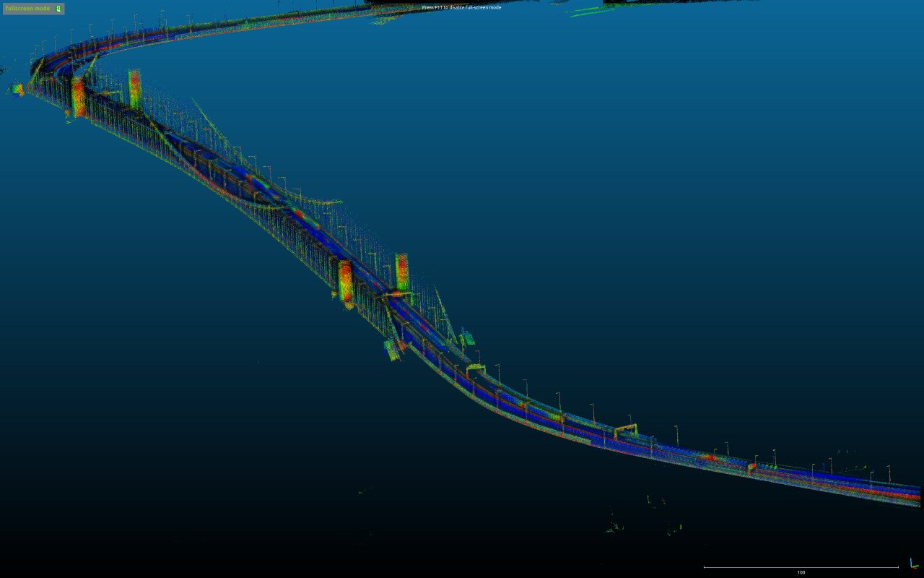The height and width of the screenshot is (578, 924).
Task: Click the "Press F11 to disable full-screen mode" message
Action: point(461,7)
